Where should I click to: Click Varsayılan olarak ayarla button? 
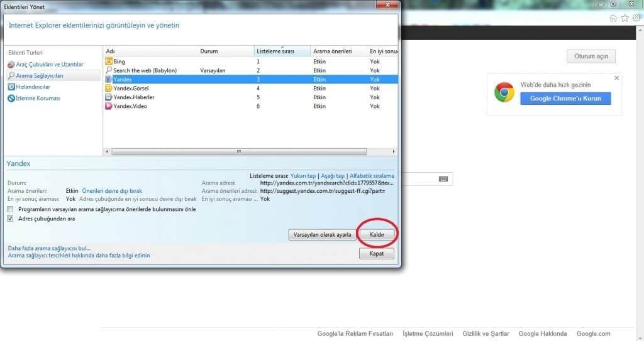(323, 235)
